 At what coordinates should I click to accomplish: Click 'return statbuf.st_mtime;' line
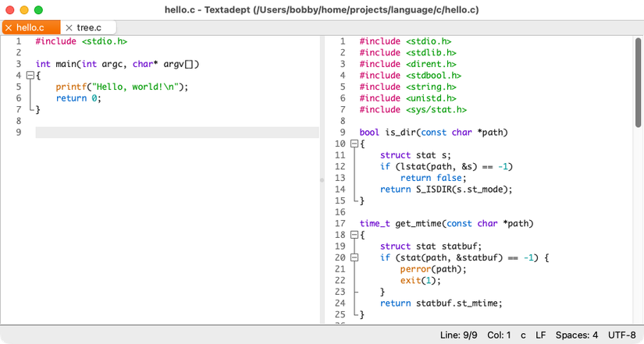441,303
